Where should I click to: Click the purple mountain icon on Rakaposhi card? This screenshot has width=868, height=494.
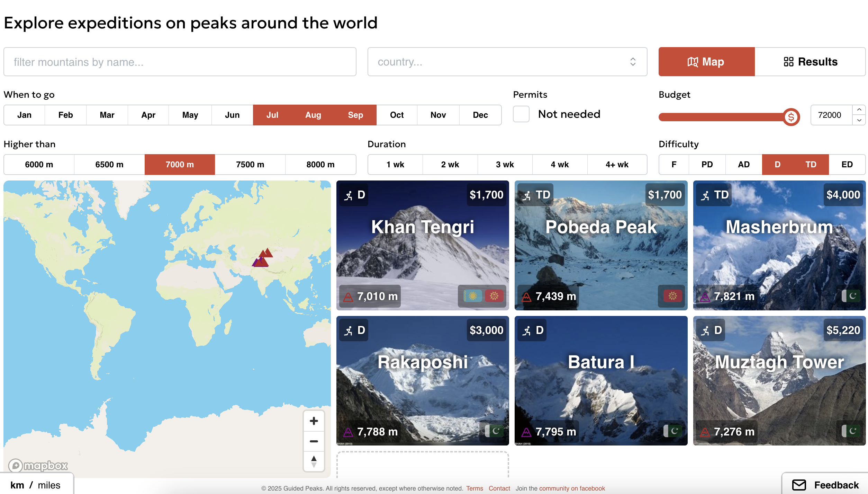click(348, 432)
